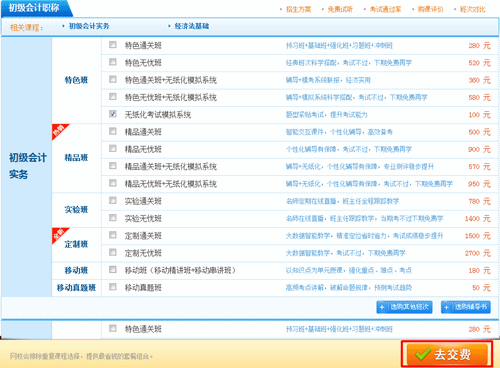Select 移动班（移动精讲班+移动串讲班） checkbox
This screenshot has width=500, height=368.
[113, 269]
